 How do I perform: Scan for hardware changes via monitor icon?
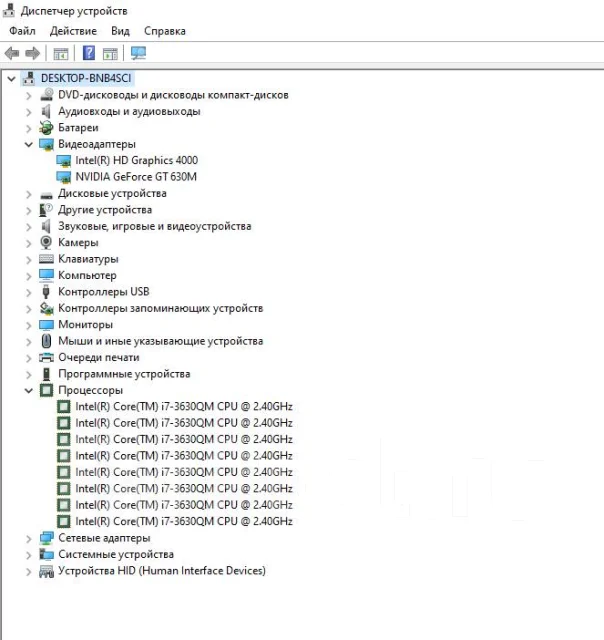[138, 53]
